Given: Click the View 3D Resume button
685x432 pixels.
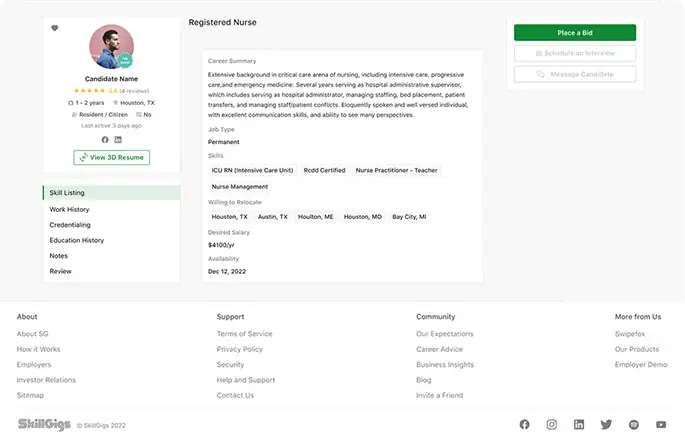Looking at the screenshot, I should click(112, 157).
